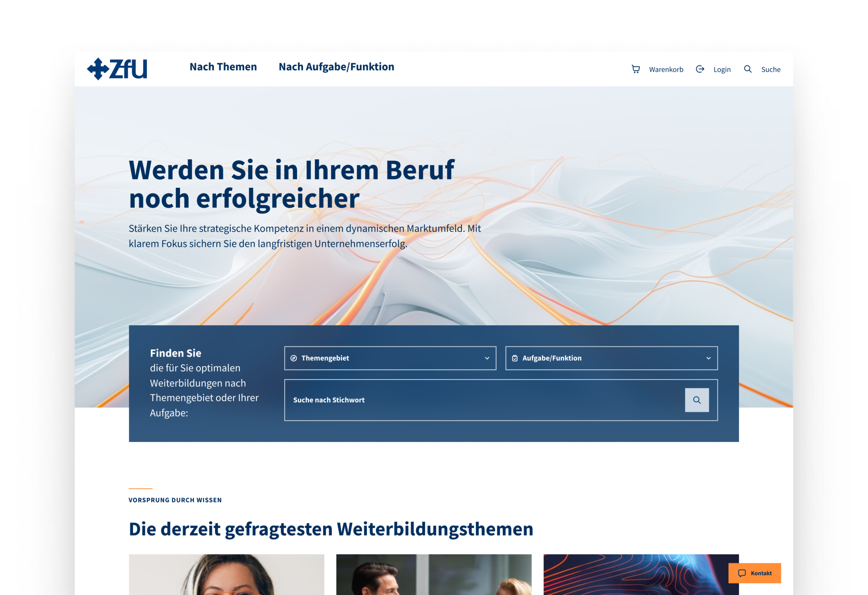Click the shopping cart icon
The height and width of the screenshot is (595, 868).
(635, 69)
